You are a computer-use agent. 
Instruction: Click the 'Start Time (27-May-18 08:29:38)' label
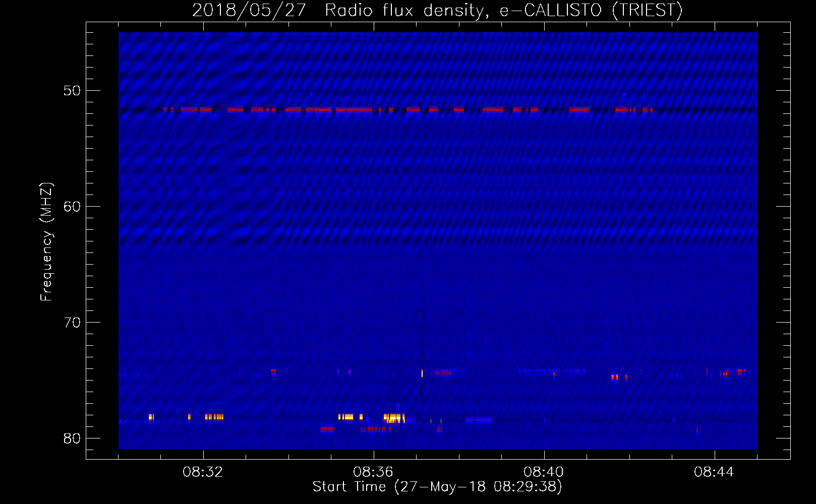437,487
